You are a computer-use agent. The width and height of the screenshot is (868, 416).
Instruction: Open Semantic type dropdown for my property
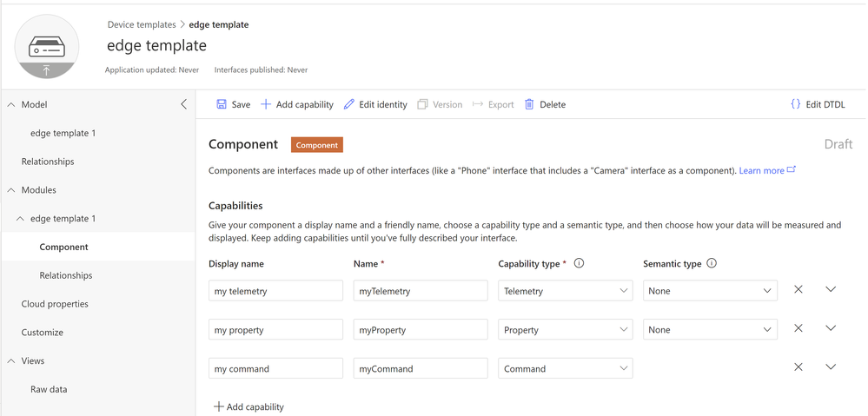710,330
